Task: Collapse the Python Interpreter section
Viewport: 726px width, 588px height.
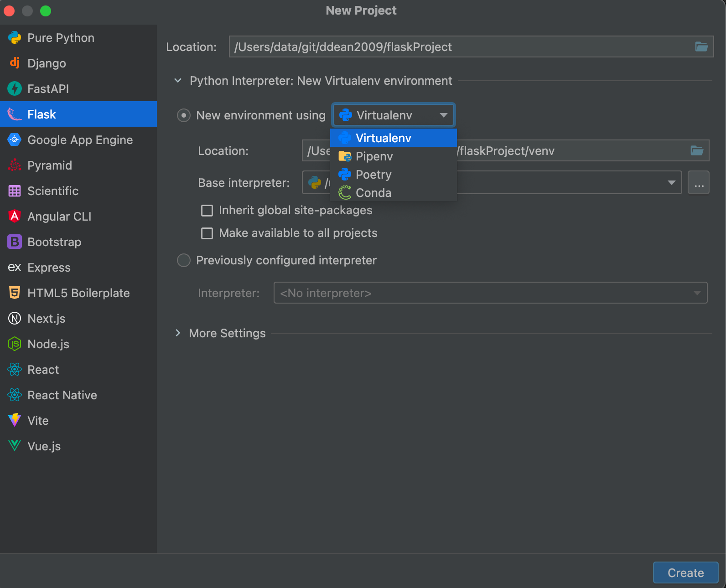Action: tap(178, 81)
